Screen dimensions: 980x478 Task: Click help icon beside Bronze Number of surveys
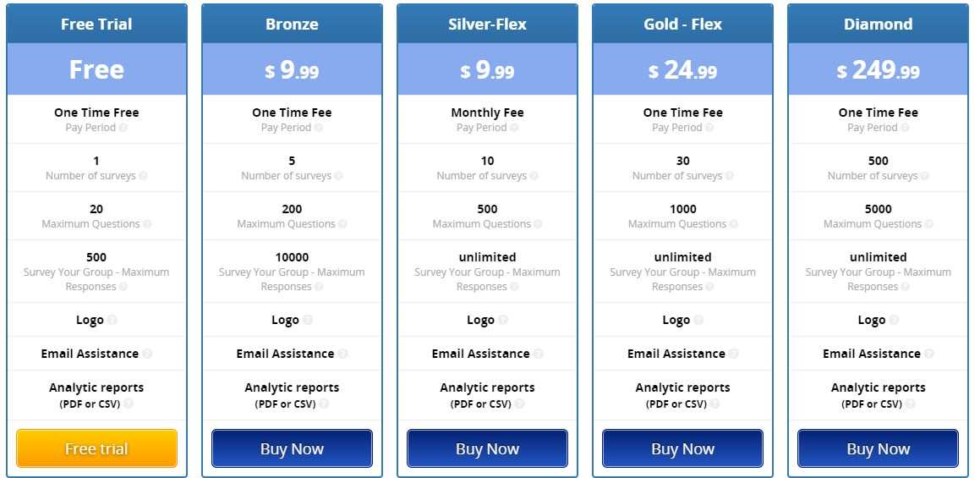pyautogui.click(x=339, y=176)
